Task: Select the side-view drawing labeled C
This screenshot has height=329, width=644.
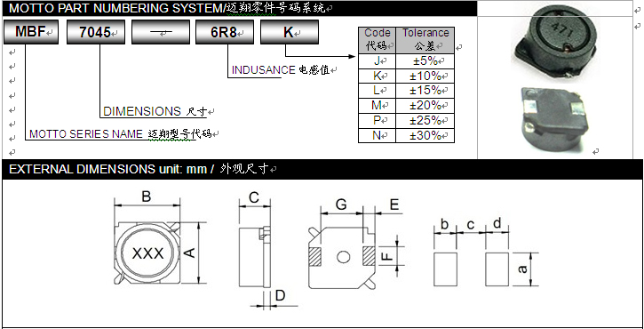Action: 255,256
